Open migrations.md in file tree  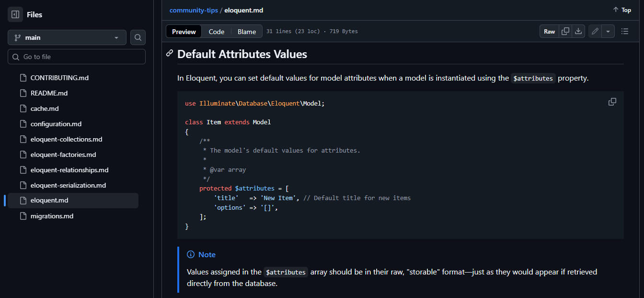click(52, 216)
